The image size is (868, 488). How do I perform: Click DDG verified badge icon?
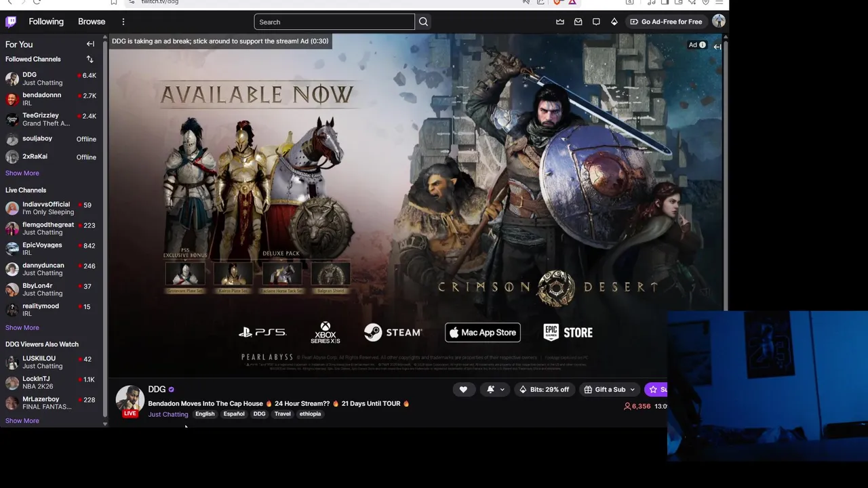pos(171,390)
